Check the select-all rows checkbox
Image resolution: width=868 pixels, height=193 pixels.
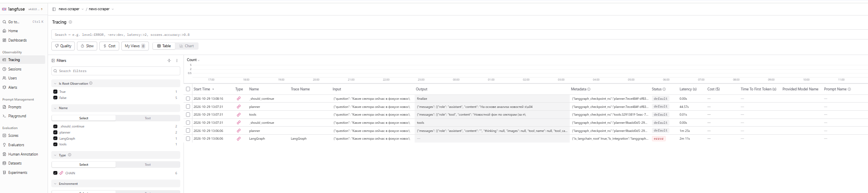tap(188, 89)
